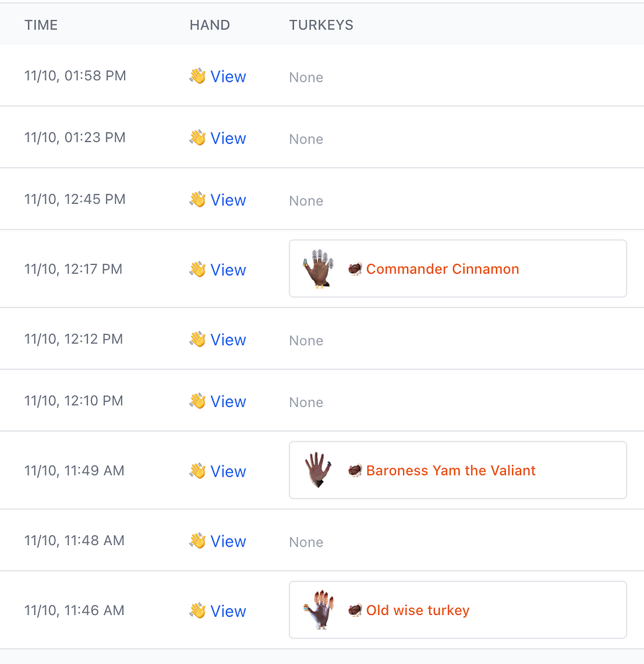Image resolution: width=644 pixels, height=664 pixels.
Task: Open View link for 12:45 PM entry
Action: pos(228,201)
